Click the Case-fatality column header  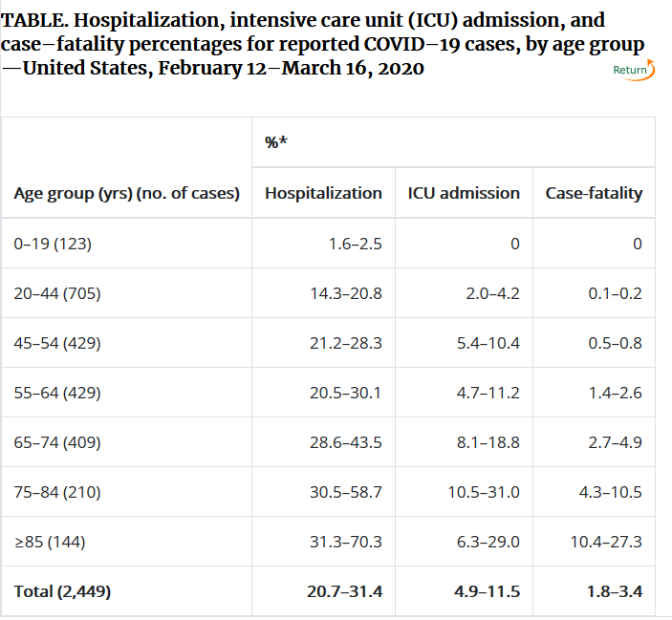pyautogui.click(x=594, y=193)
